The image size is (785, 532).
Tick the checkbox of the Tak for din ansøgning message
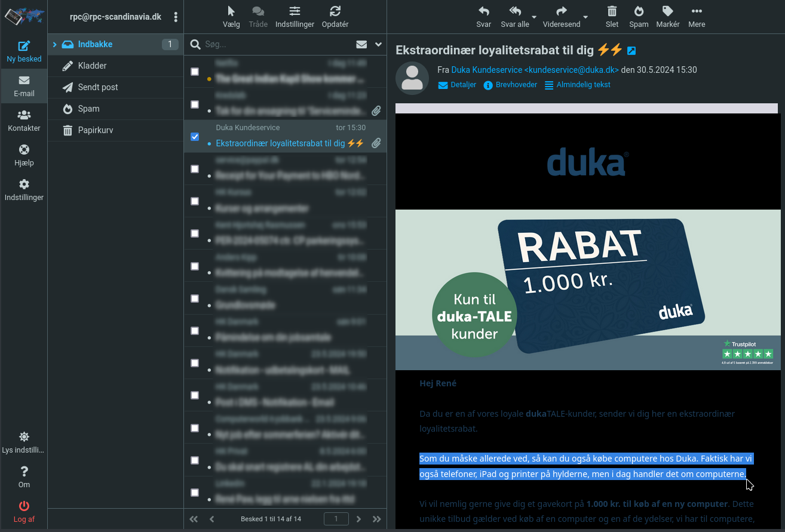tap(195, 104)
